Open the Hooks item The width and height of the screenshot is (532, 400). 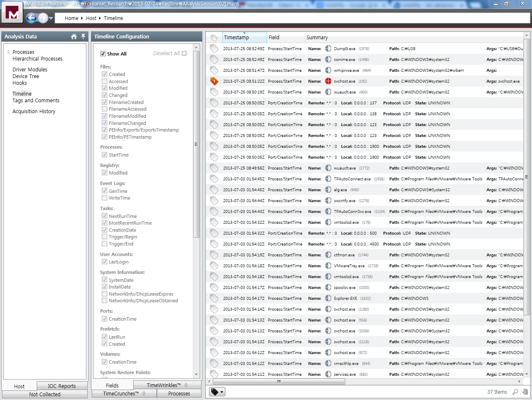(20, 83)
